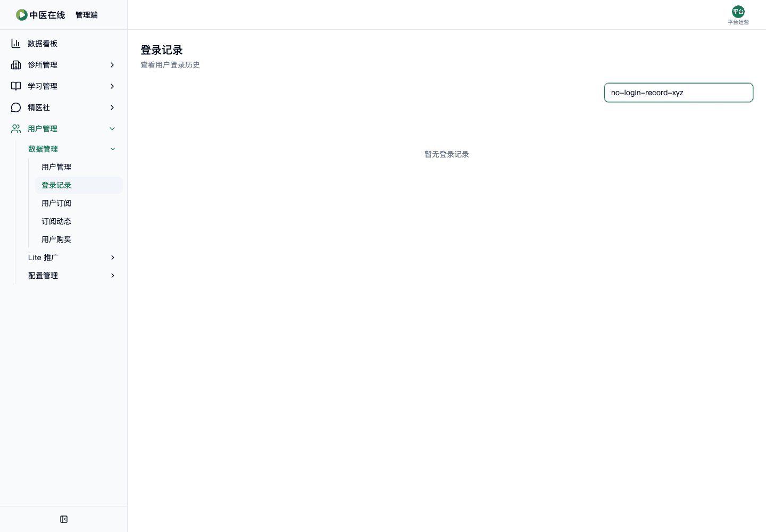Click the 配置管理 menu label

tap(43, 276)
